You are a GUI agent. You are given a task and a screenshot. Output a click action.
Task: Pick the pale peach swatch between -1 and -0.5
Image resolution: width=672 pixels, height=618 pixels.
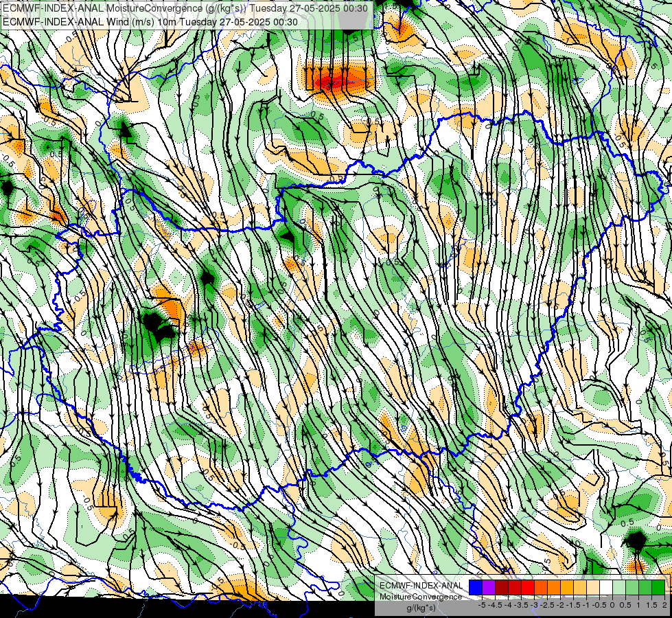coord(593,587)
